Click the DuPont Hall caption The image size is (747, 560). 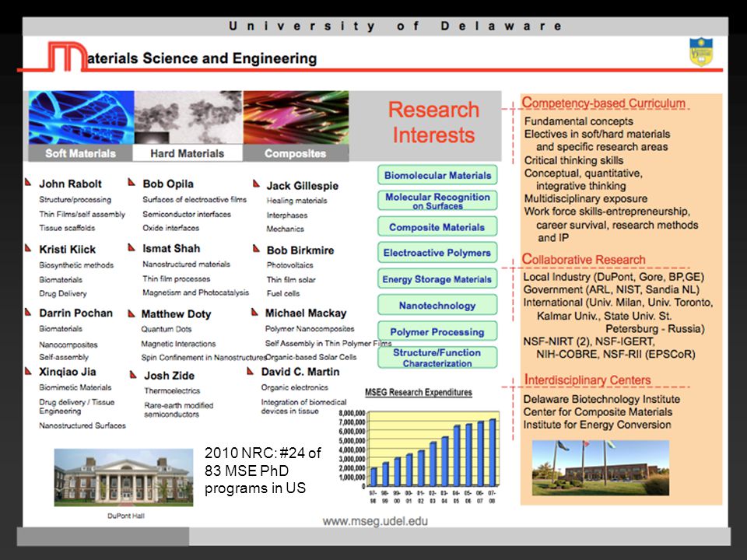click(126, 516)
